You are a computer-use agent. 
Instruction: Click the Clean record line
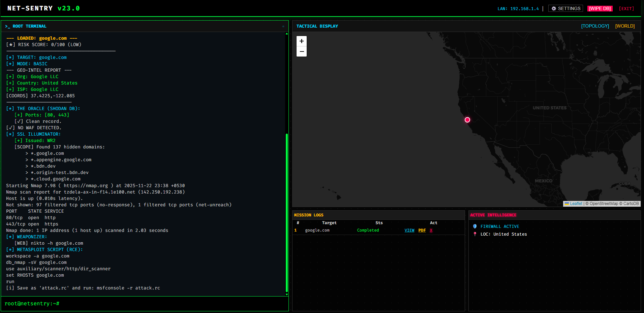click(x=38, y=121)
